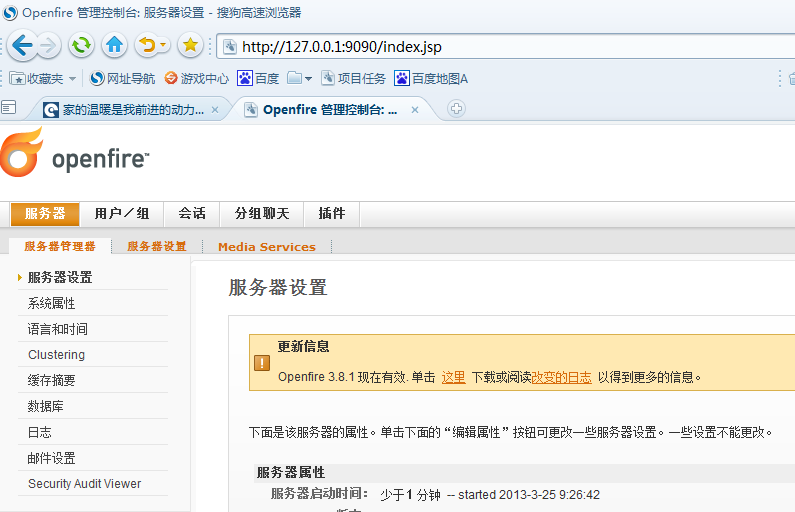Select the 服务器管理器 sub-tab
Screen dimensions: 795x512
point(60,246)
